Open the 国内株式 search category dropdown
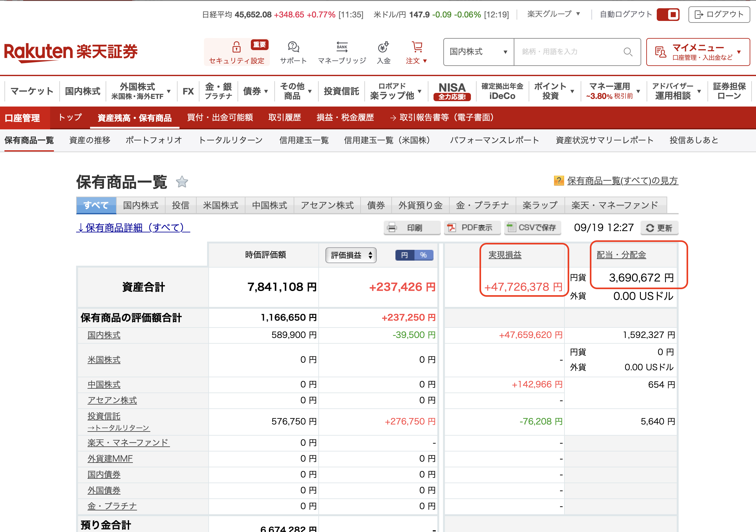The height and width of the screenshot is (532, 756). coord(478,52)
